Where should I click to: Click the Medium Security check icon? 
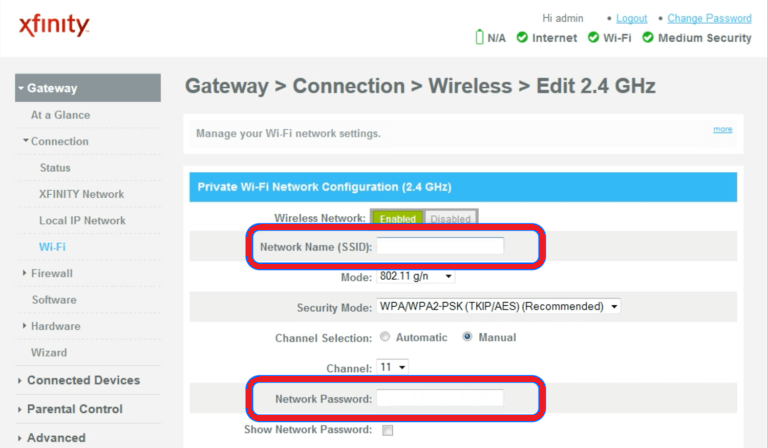click(648, 38)
